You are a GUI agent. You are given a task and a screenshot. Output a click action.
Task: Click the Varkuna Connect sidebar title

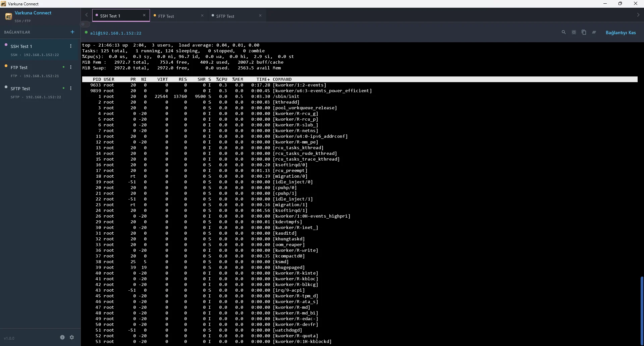[x=33, y=13]
